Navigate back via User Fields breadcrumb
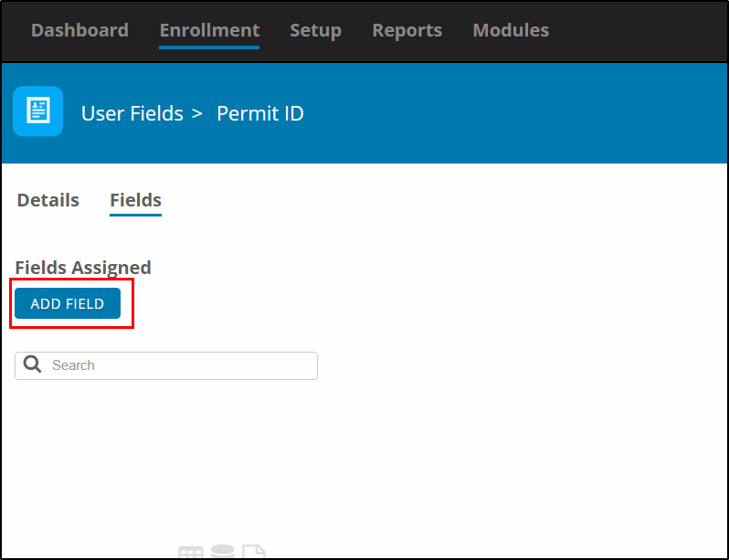 coord(132,113)
